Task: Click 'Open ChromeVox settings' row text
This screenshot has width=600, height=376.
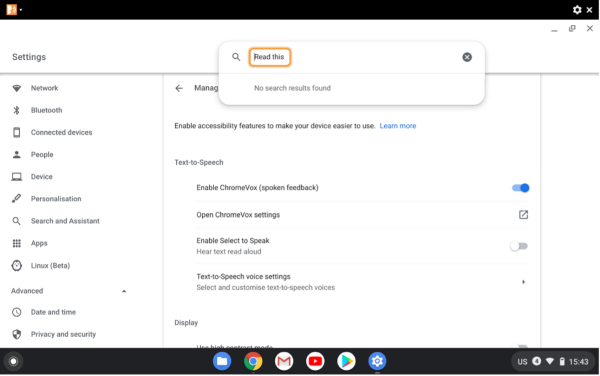Action: click(x=238, y=215)
